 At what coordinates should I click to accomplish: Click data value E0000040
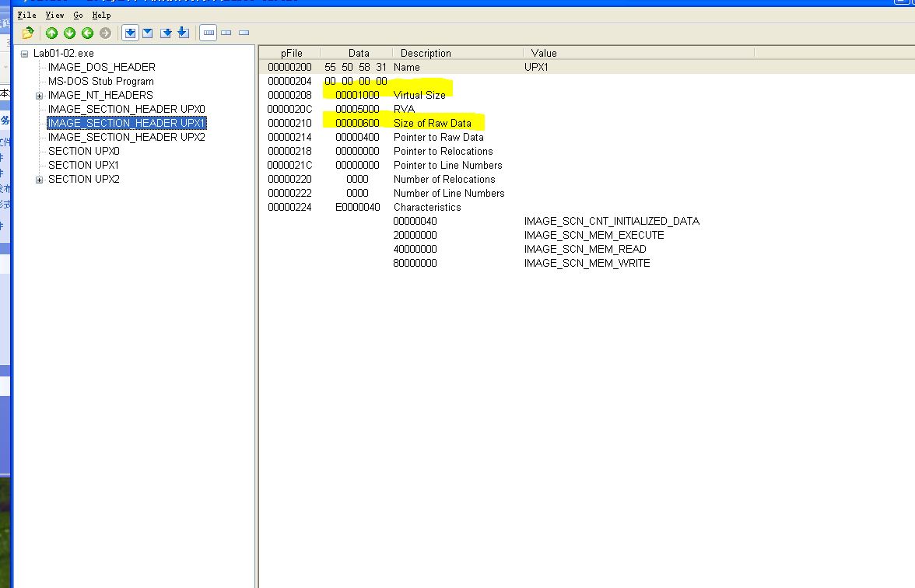point(357,207)
